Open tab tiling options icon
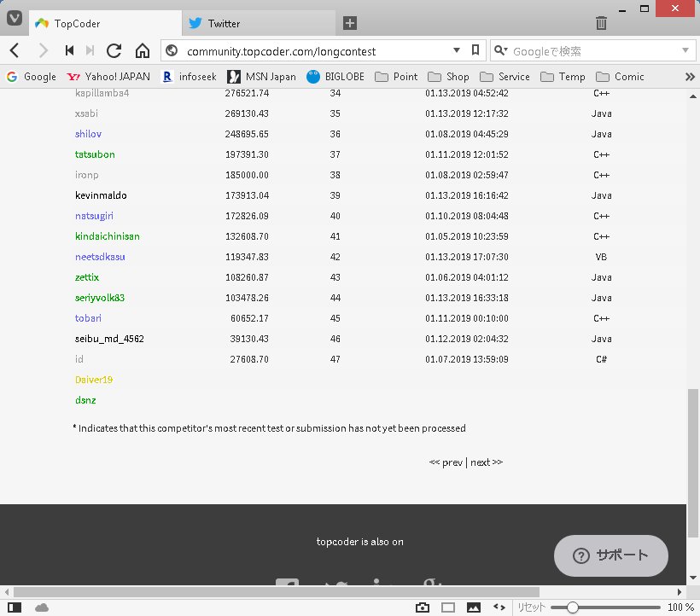700x616 pixels. [x=448, y=607]
